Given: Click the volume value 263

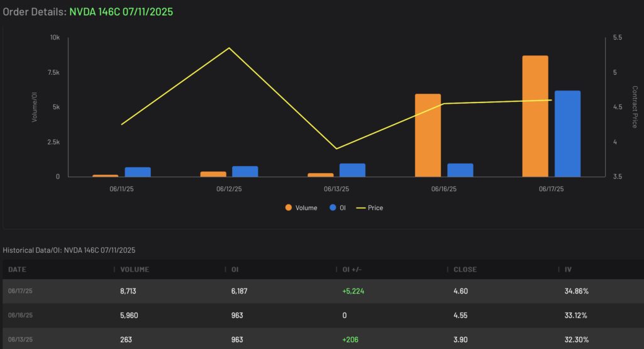Looking at the screenshot, I should [x=126, y=340].
